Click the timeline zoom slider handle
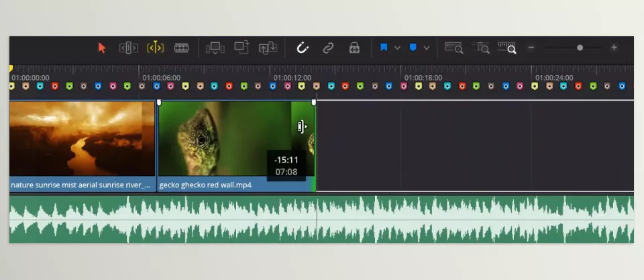 (580, 48)
